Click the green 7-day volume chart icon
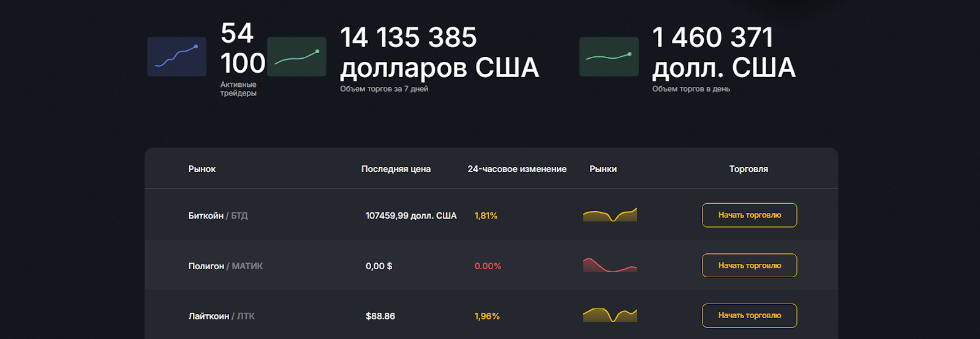Image resolution: width=980 pixels, height=339 pixels. 296,57
